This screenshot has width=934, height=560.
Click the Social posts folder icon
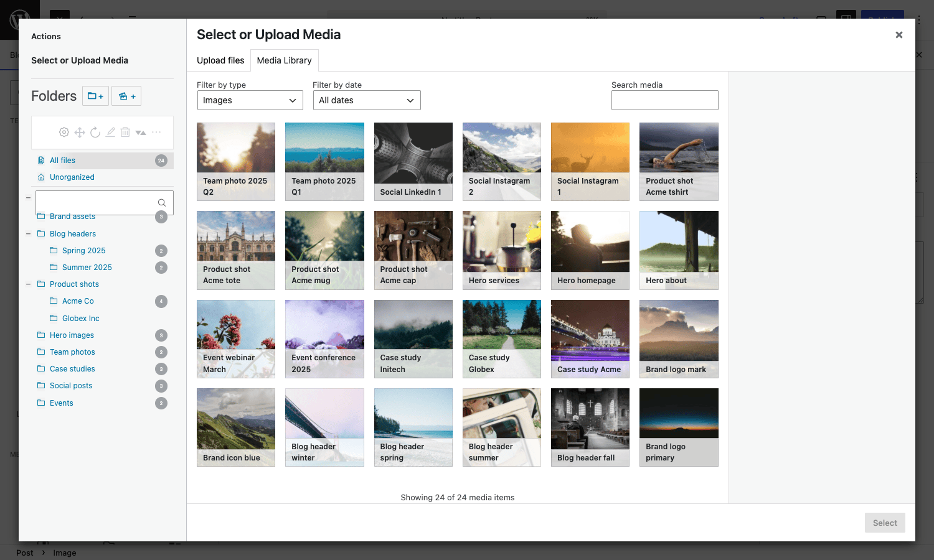click(x=41, y=385)
